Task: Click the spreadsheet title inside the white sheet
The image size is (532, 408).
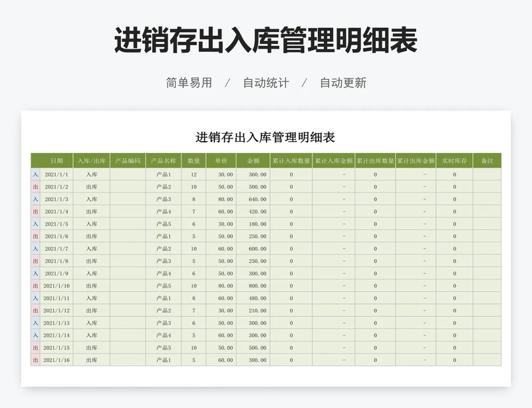Action: (x=265, y=137)
